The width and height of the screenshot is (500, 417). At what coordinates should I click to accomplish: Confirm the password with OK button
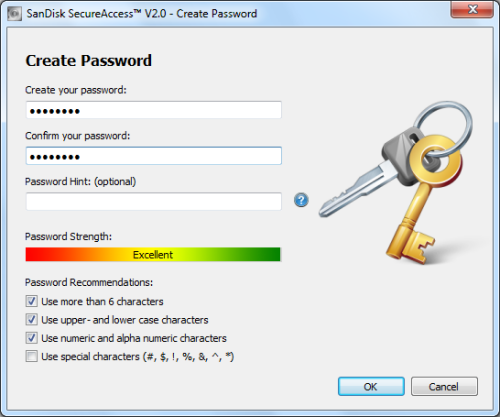click(x=371, y=387)
